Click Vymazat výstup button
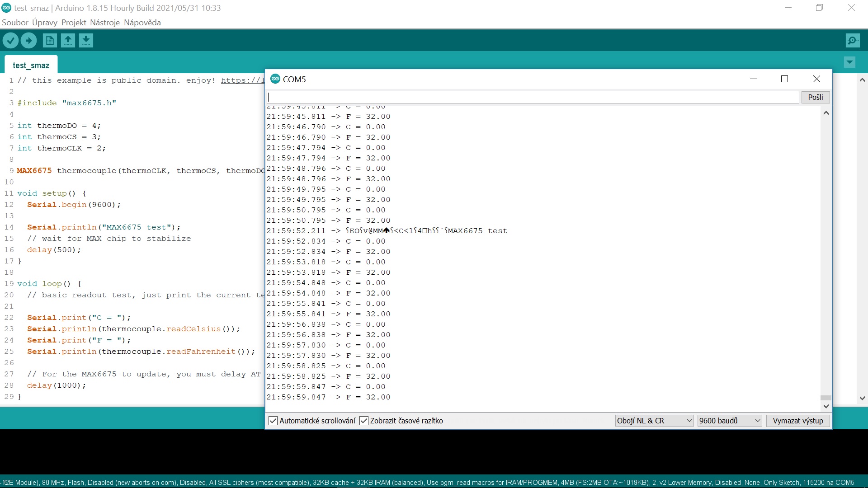Viewport: 868px width, 488px height. pos(797,421)
